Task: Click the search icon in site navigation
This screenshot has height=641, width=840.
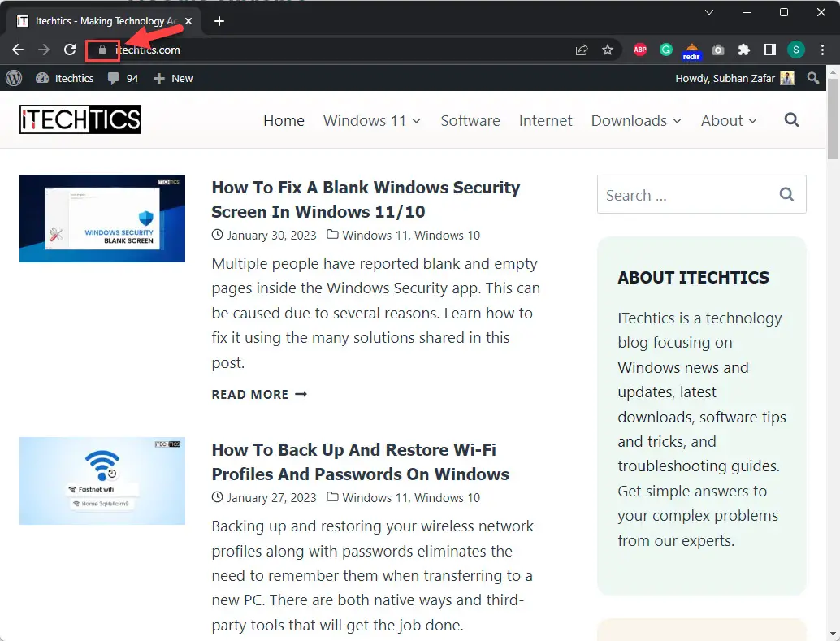Action: coord(791,120)
